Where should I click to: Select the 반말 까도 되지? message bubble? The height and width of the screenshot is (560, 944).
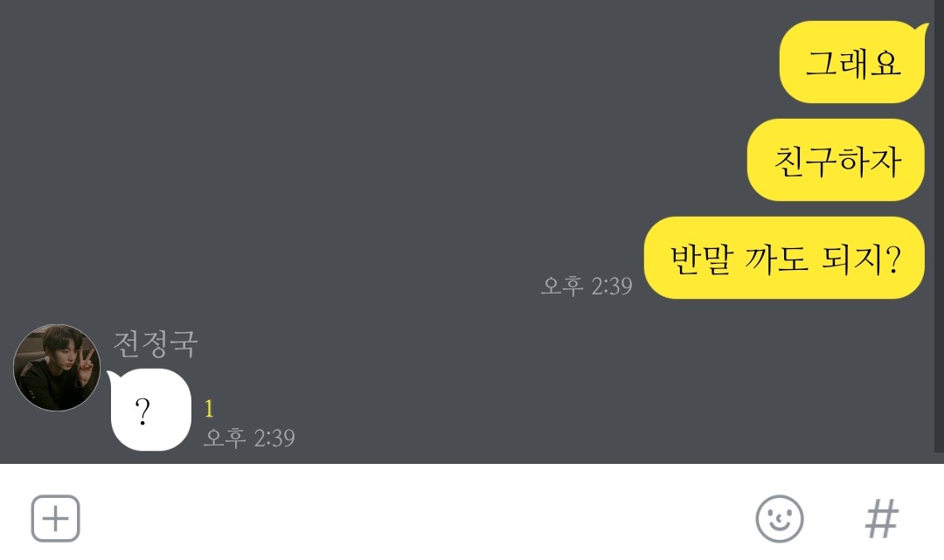[784, 258]
